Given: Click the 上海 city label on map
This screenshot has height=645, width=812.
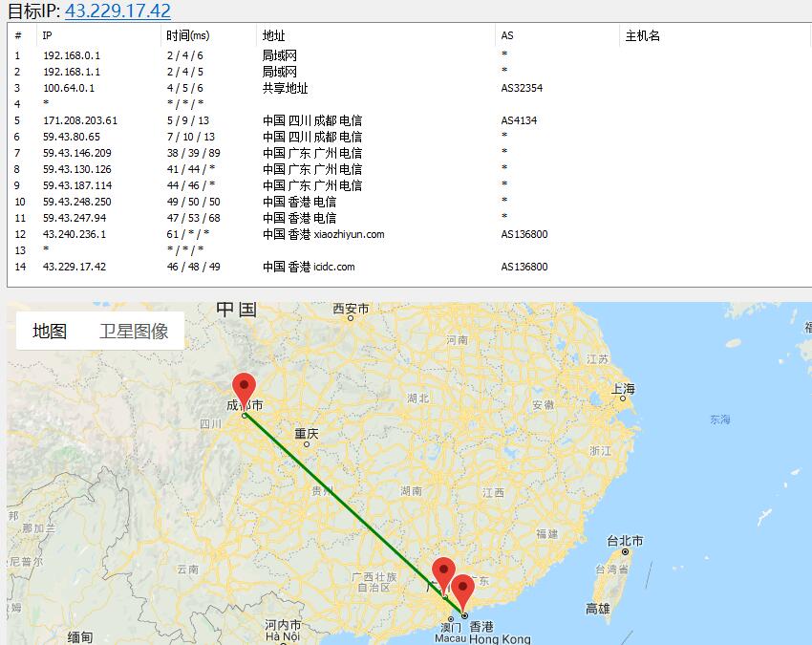Looking at the screenshot, I should pos(623,389).
